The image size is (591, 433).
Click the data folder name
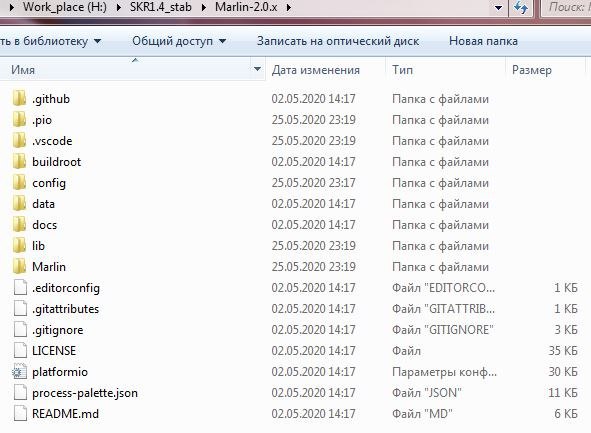point(43,204)
